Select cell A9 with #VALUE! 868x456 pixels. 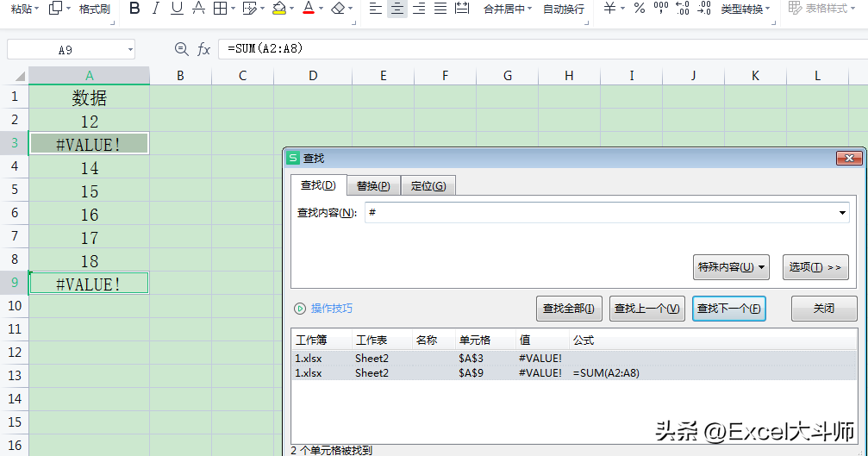[x=89, y=284]
